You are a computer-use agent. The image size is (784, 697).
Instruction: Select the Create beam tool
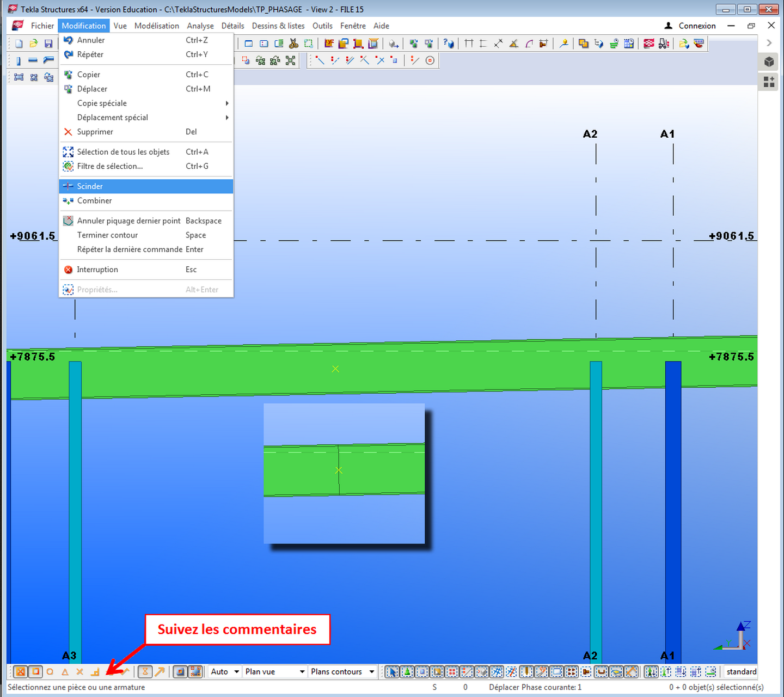coord(33,60)
